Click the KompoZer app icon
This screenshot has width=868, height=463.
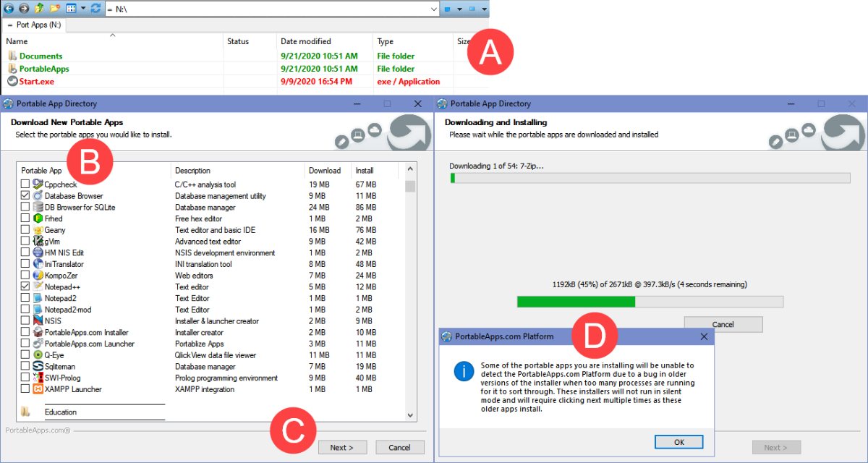tap(38, 276)
